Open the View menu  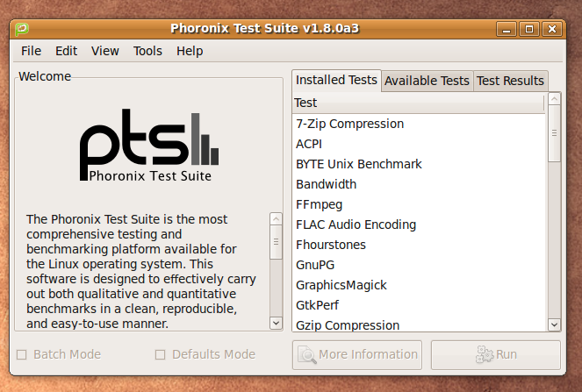pos(105,51)
